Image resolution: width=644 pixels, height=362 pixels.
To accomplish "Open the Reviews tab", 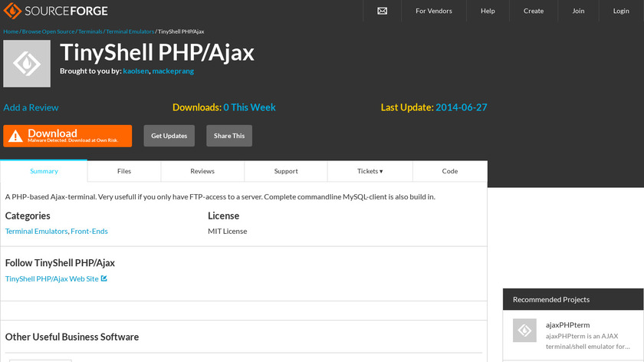I will coord(202,171).
